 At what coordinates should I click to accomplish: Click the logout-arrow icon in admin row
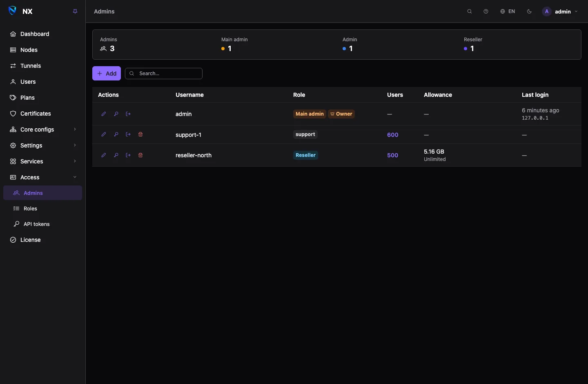pyautogui.click(x=128, y=114)
